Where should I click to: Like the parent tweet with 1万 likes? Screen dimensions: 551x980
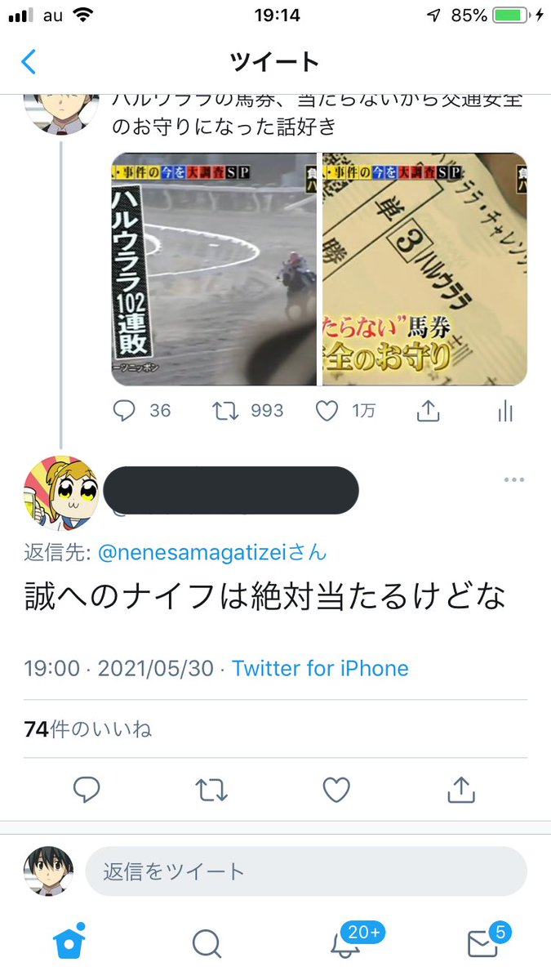tap(344, 410)
